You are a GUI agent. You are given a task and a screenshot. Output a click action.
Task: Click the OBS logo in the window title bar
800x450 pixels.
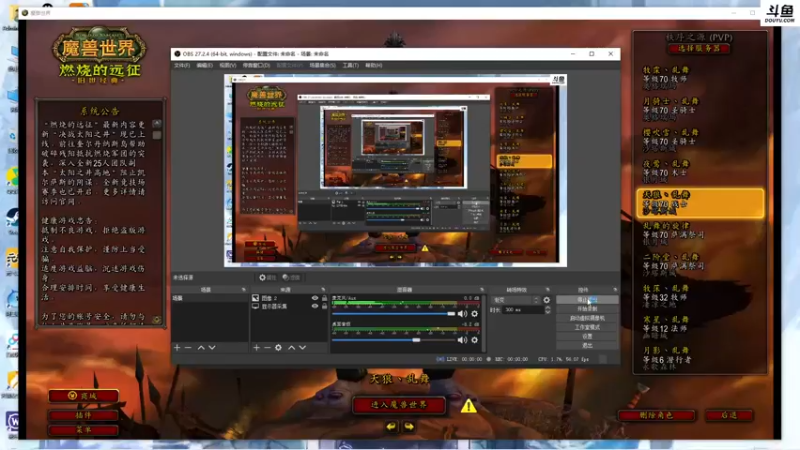tap(177, 54)
